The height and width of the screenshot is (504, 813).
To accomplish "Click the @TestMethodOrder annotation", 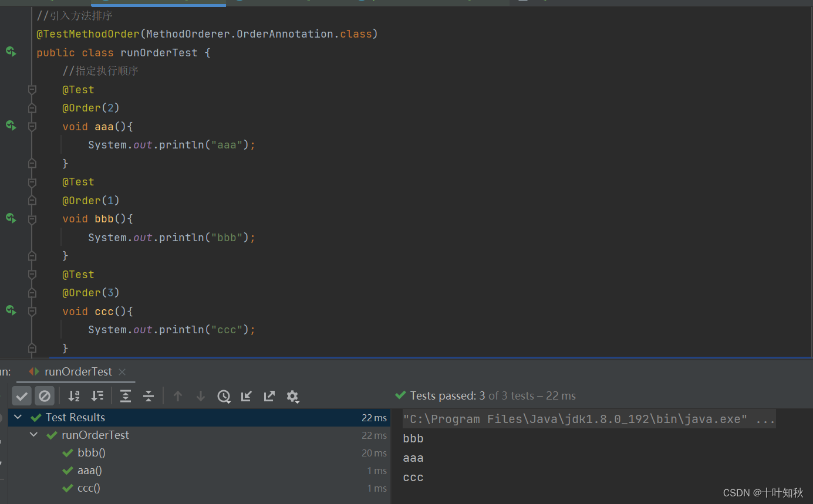I will pyautogui.click(x=88, y=34).
